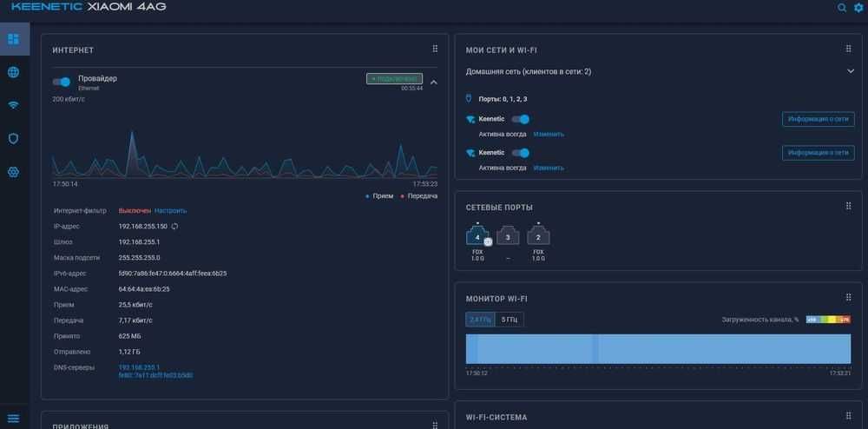The height and width of the screenshot is (429, 868).
Task: Click the Порты: 0, 1, 2, 3 label
Action: click(503, 99)
